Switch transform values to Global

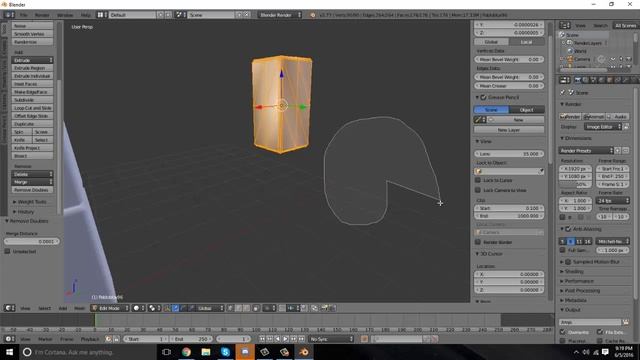click(491, 42)
